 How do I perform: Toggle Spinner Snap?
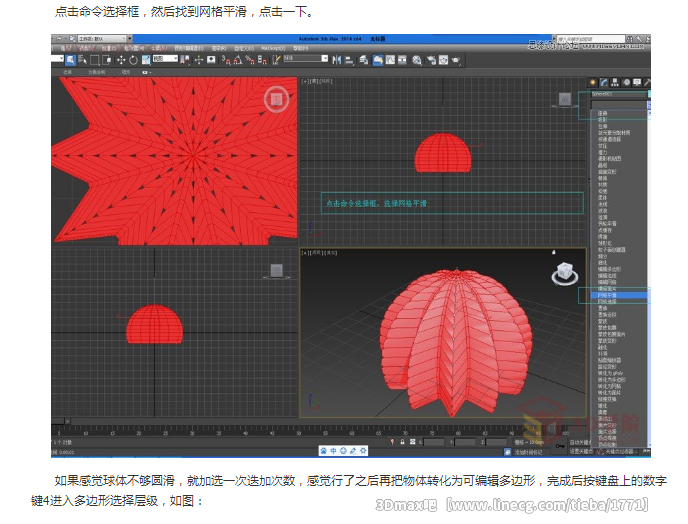point(262,60)
